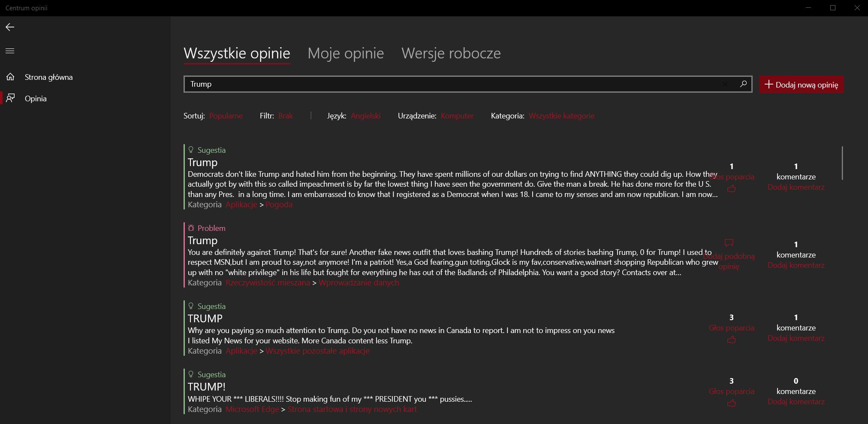This screenshot has width=868, height=424.
Task: Add a comment to the first Trump suggestion
Action: (x=796, y=187)
